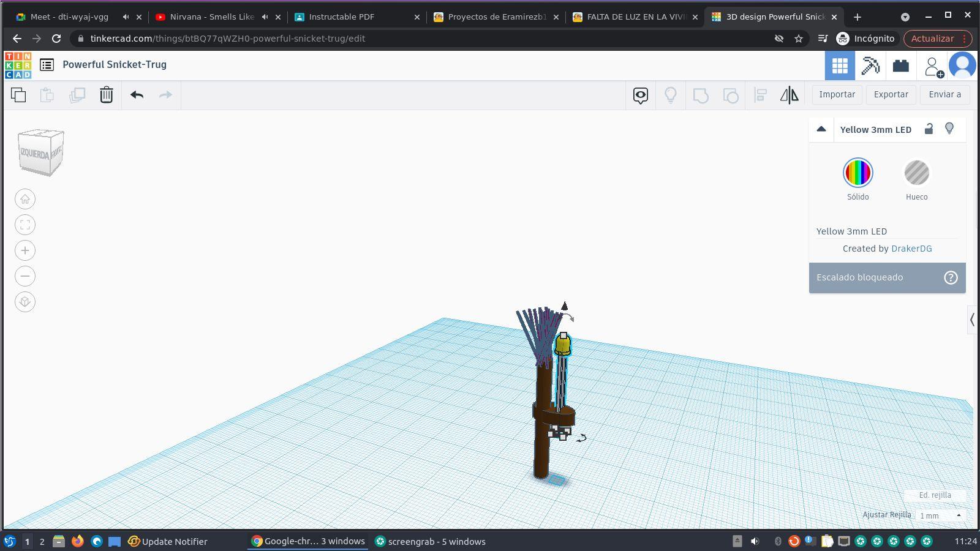Open the DrakerDG creator link
The width and height of the screenshot is (980, 551).
[x=911, y=249]
